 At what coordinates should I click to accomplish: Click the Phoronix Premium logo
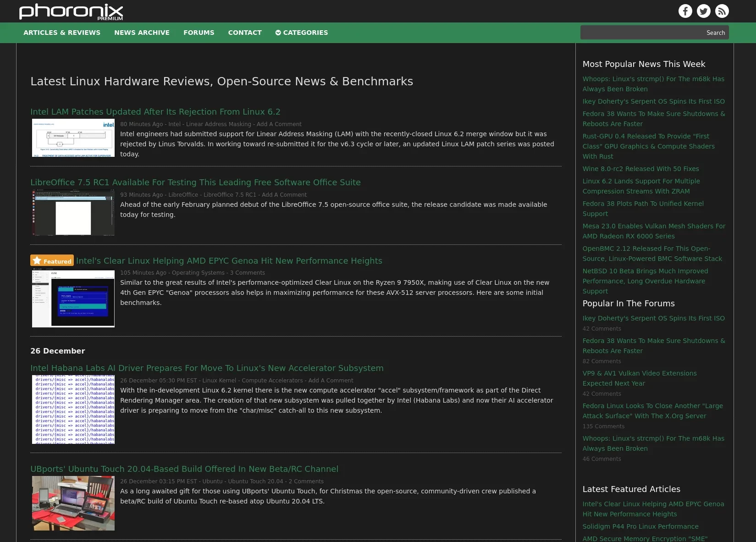(x=71, y=12)
